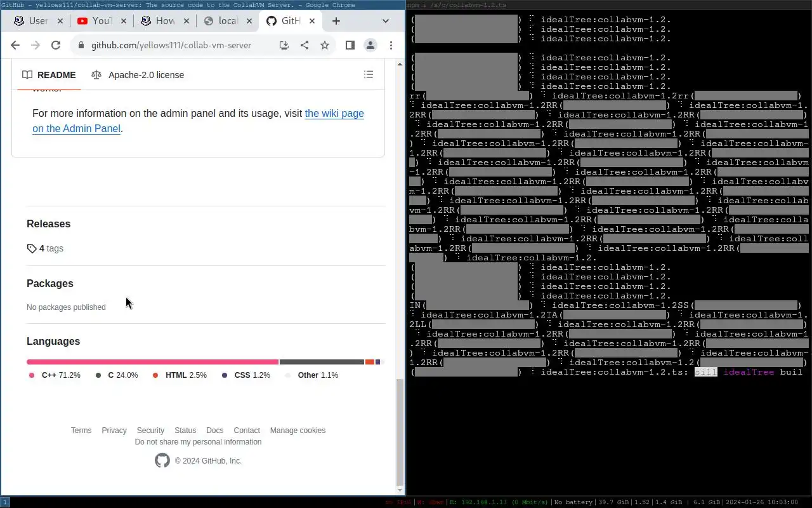Click the page's vertical scrollbar thumb

[x=400, y=432]
